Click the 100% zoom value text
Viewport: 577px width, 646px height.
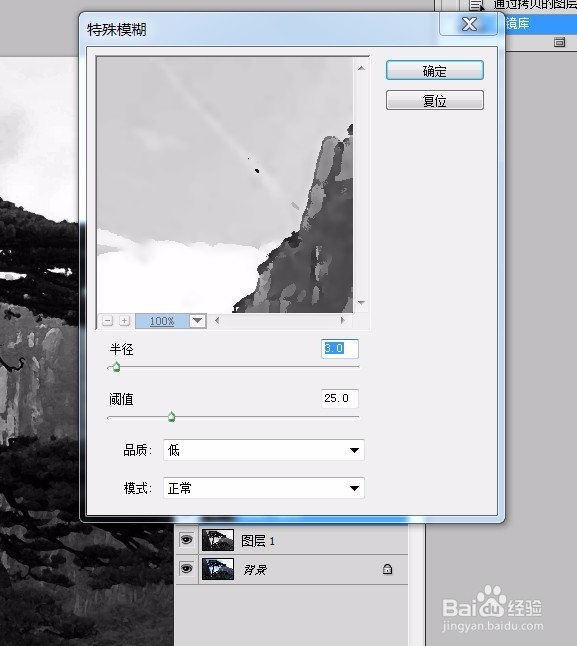[x=162, y=321]
